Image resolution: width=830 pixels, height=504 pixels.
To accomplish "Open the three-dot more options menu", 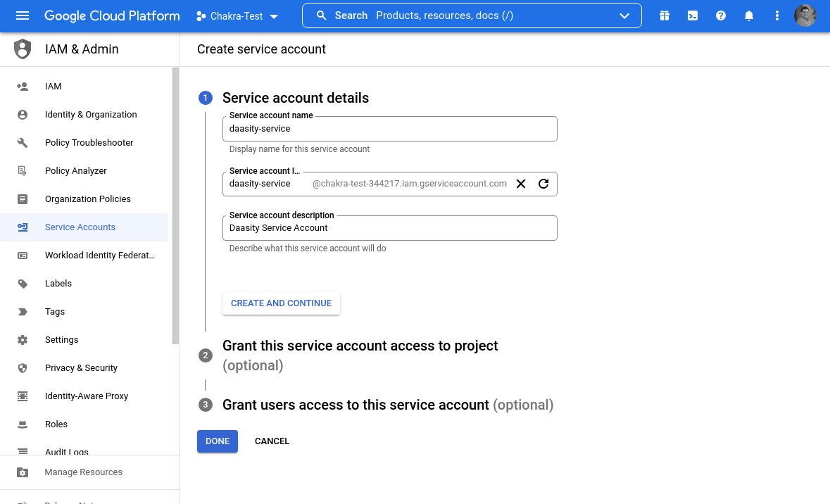I will coord(777,15).
